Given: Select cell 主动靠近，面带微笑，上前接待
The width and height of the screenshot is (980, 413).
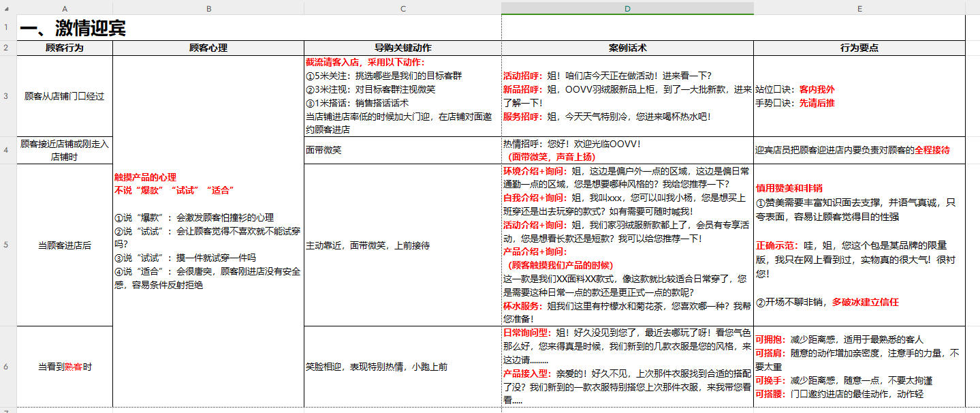Looking at the screenshot, I should click(402, 245).
